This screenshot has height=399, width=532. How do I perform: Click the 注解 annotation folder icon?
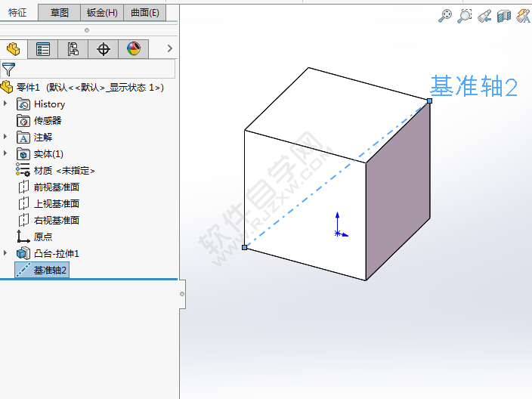tap(23, 138)
